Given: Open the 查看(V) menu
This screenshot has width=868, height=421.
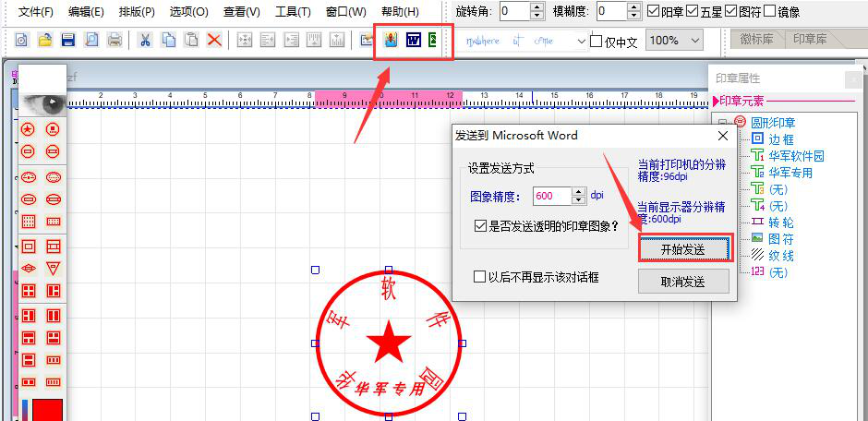Looking at the screenshot, I should coord(241,12).
